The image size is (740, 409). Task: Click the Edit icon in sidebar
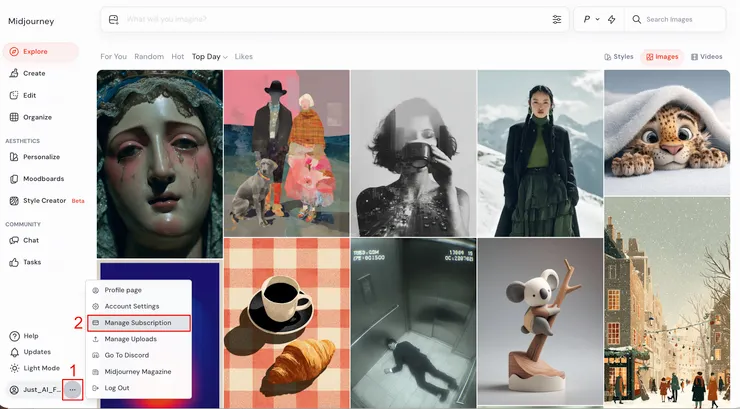pos(14,95)
